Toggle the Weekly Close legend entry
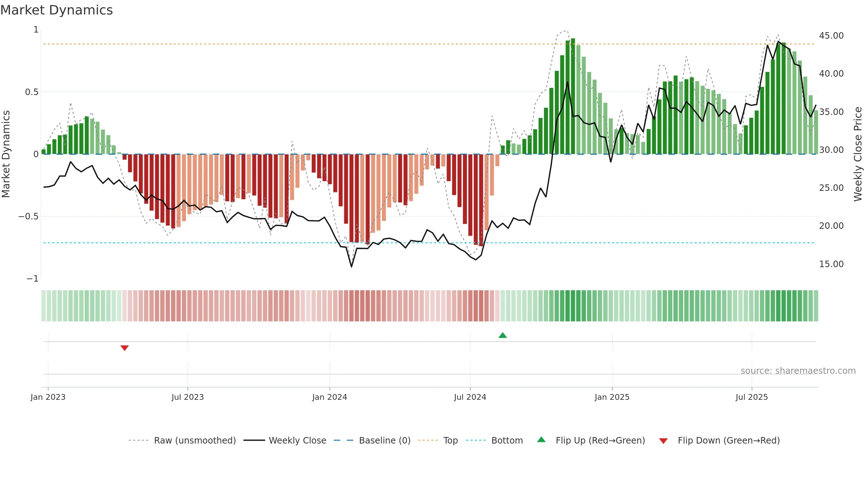This screenshot has width=868, height=488. click(285, 440)
